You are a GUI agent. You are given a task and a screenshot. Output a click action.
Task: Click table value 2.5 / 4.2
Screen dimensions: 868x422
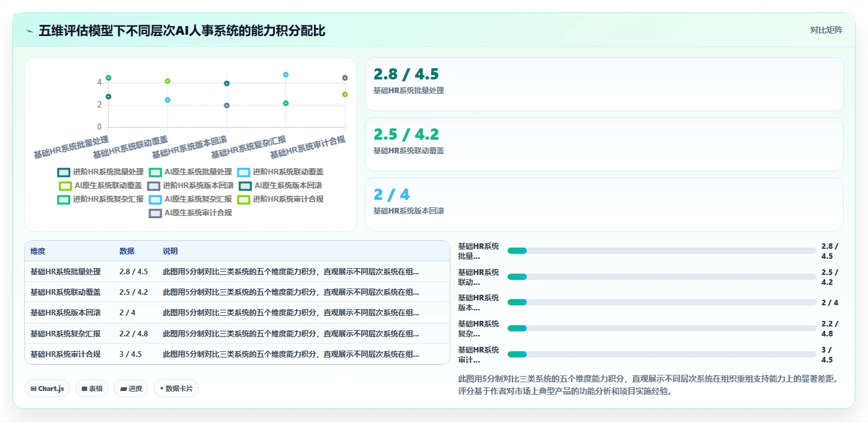pos(133,292)
